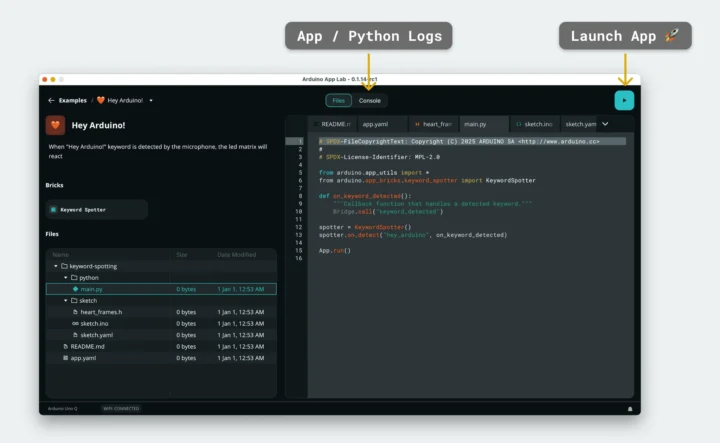
Task: Click the notification bell in the status bar
Action: click(x=629, y=409)
